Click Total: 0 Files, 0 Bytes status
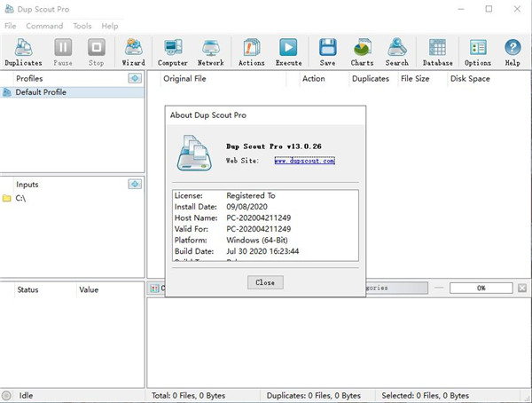 pyautogui.click(x=188, y=396)
